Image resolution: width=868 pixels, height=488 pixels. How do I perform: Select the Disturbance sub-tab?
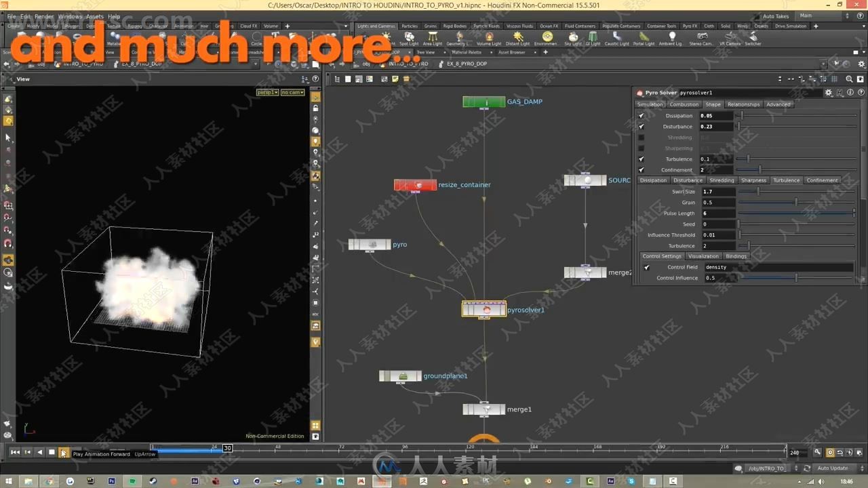tap(688, 180)
